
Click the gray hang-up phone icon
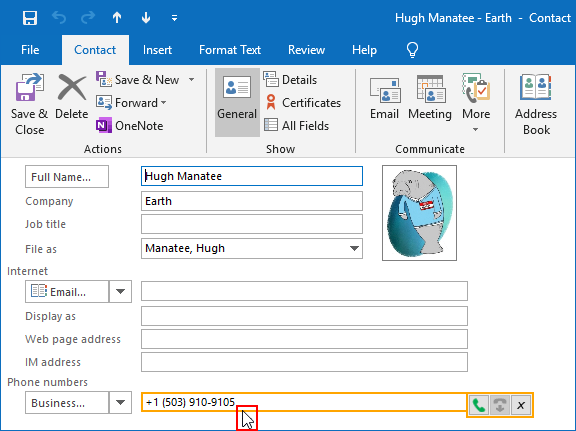point(500,405)
